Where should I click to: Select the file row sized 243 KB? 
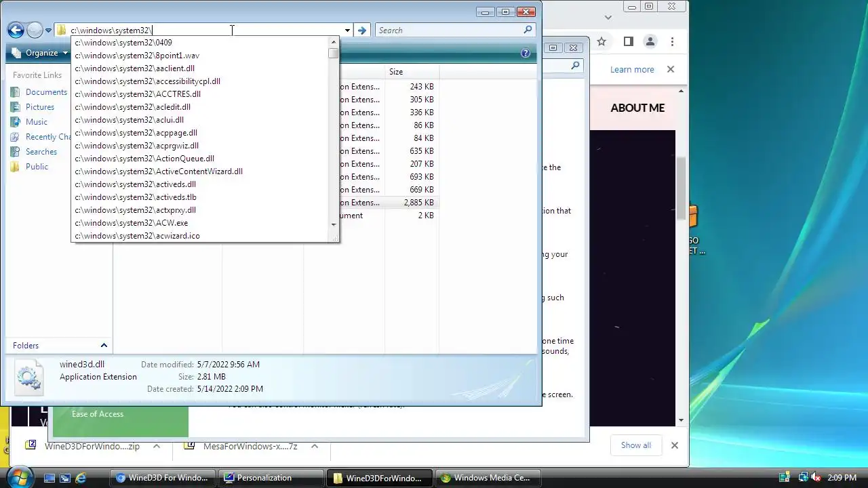[388, 87]
